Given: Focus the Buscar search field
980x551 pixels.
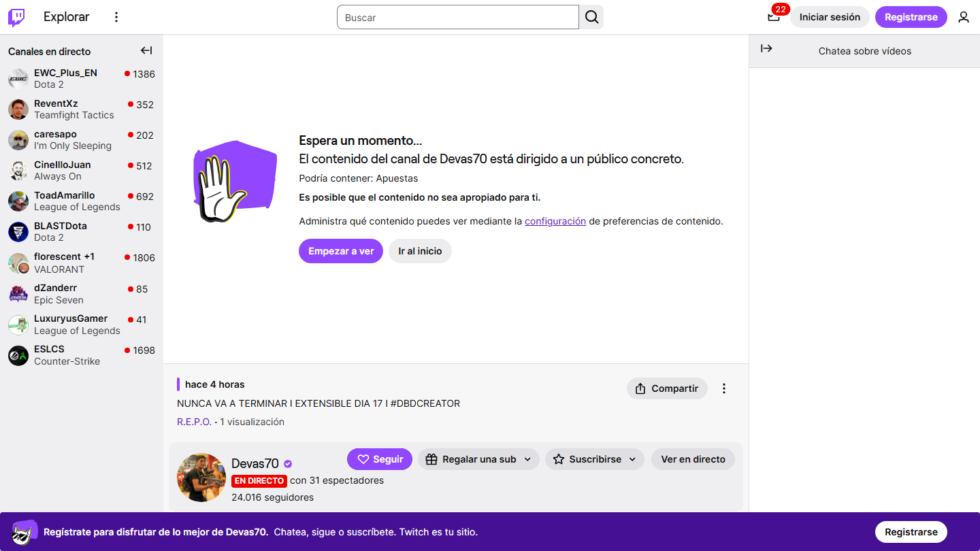Looking at the screenshot, I should click(x=458, y=17).
